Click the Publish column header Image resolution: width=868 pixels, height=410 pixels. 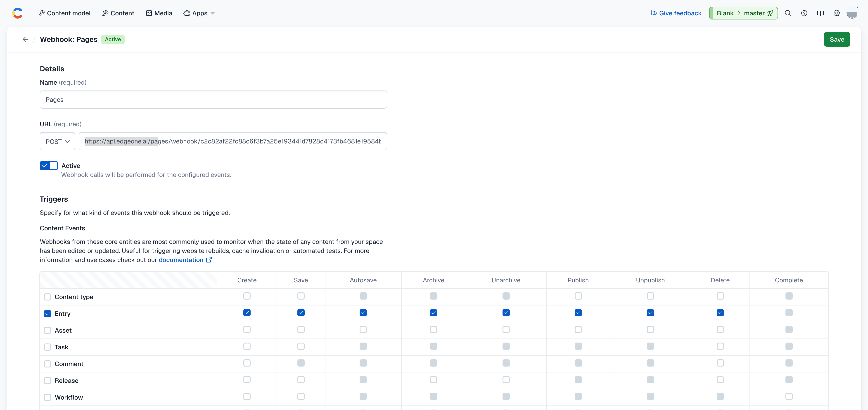point(578,280)
